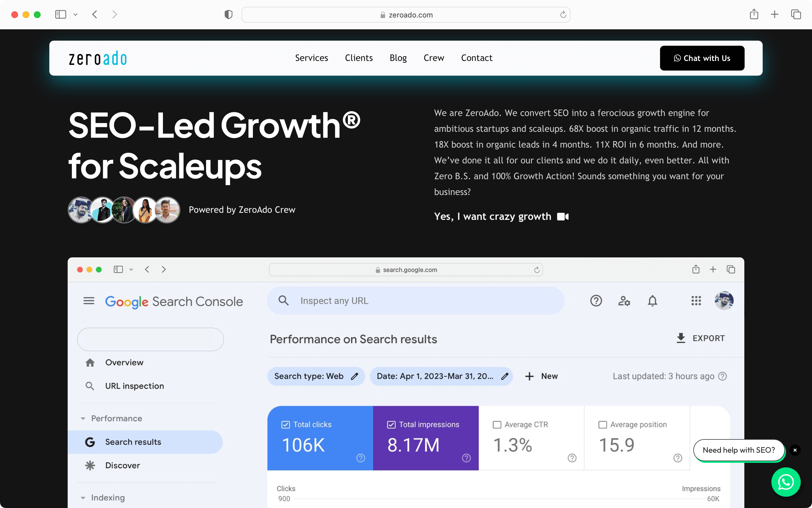The image size is (812, 508).
Task: Click Yes, I want crazy growth link
Action: [x=501, y=216]
